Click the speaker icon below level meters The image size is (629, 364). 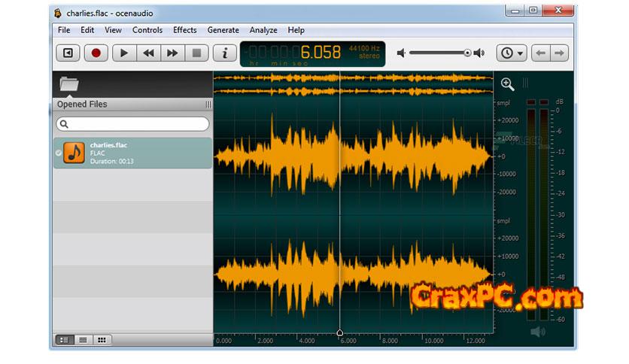[x=537, y=332]
